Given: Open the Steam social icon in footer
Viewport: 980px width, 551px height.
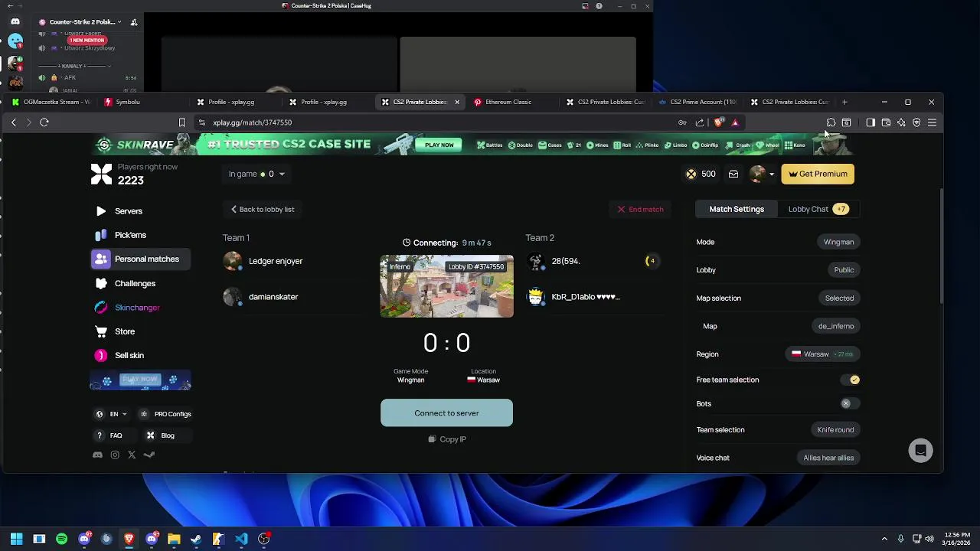Looking at the screenshot, I should pyautogui.click(x=149, y=455).
